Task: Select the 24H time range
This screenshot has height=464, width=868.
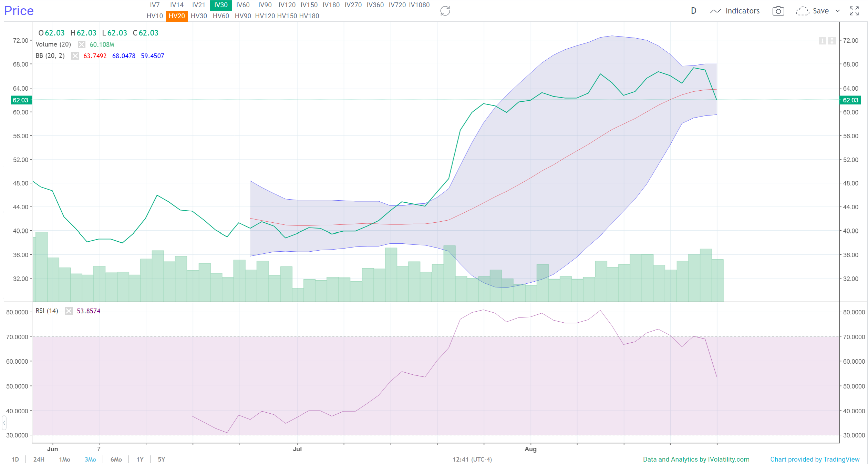Action: (x=39, y=460)
